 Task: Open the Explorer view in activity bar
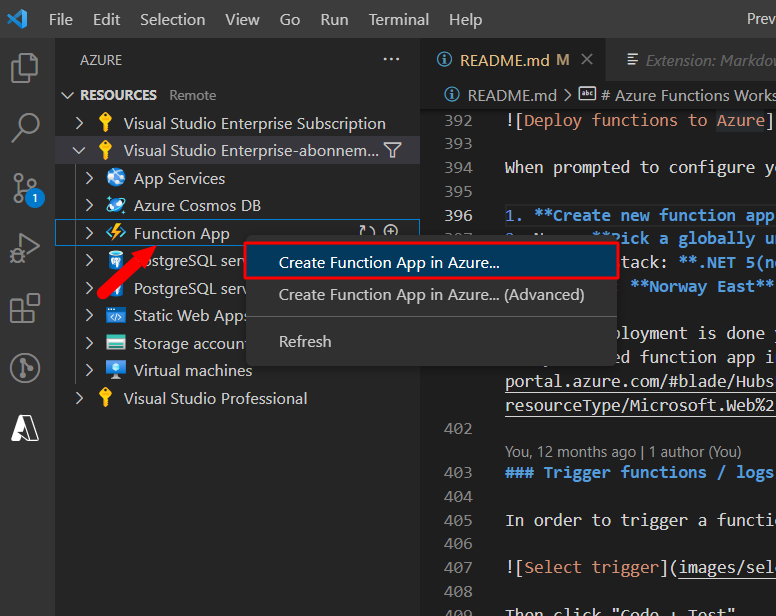coord(24,68)
